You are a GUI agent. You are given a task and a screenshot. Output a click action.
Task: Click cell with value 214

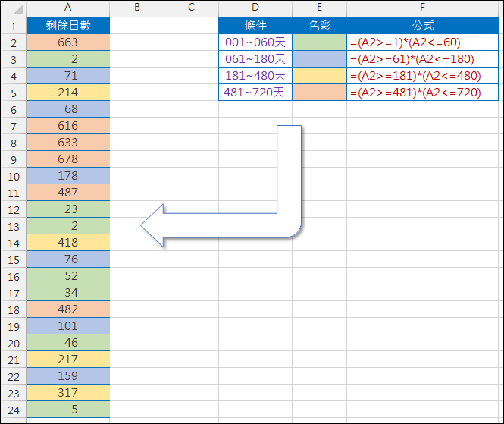point(67,93)
